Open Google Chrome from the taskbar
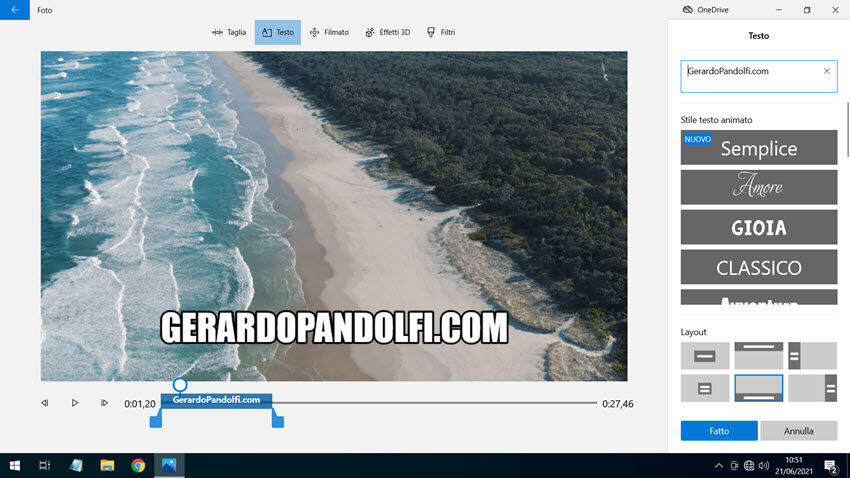850x478 pixels. coord(138,466)
